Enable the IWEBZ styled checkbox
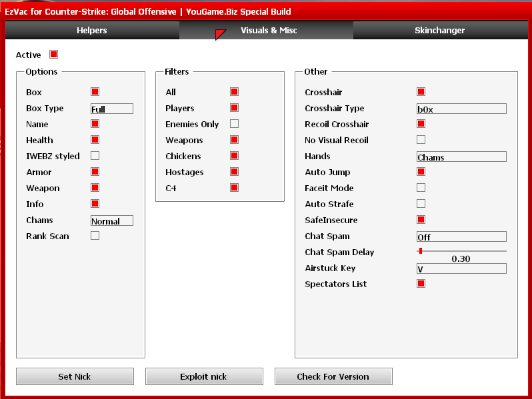This screenshot has width=532, height=399. (95, 156)
